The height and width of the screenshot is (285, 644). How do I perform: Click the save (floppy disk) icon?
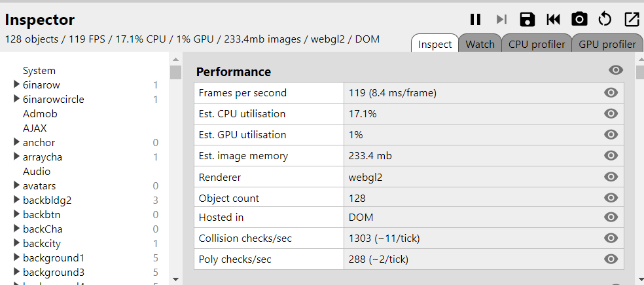tap(528, 20)
